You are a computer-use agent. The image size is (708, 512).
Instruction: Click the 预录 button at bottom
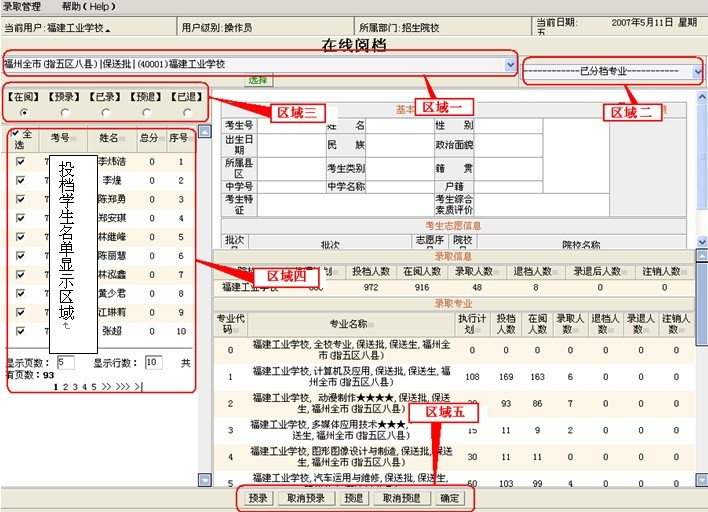coord(258,498)
